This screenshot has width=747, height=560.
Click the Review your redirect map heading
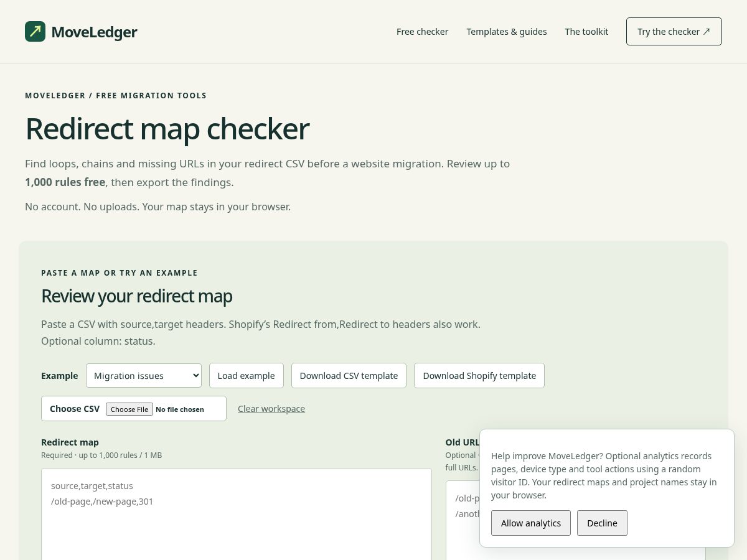coord(136,296)
